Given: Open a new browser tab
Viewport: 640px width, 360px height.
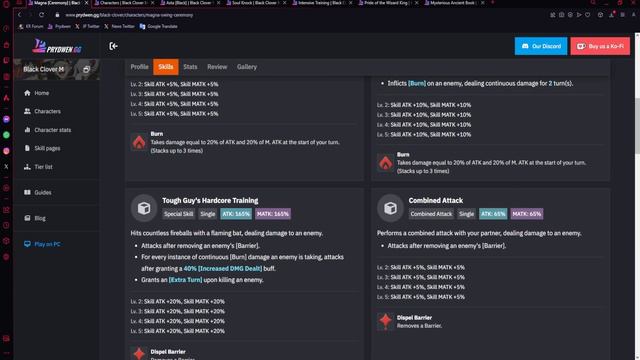Looking at the screenshot, I should [492, 3].
